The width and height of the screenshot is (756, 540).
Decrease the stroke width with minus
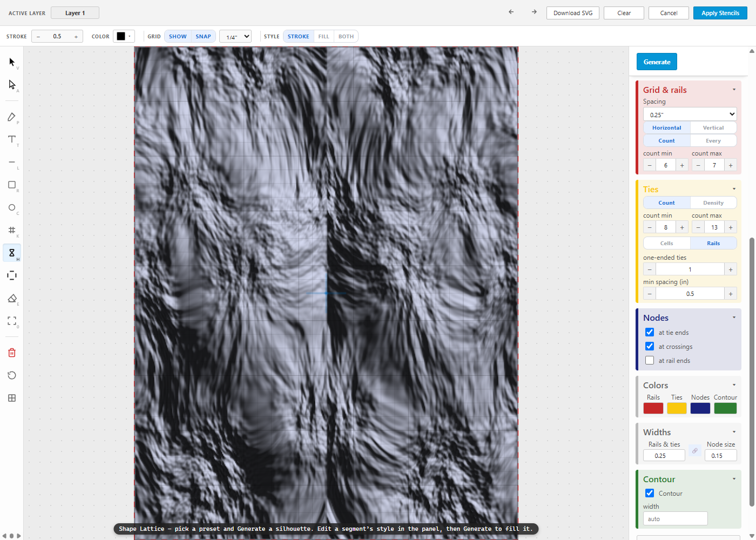38,37
